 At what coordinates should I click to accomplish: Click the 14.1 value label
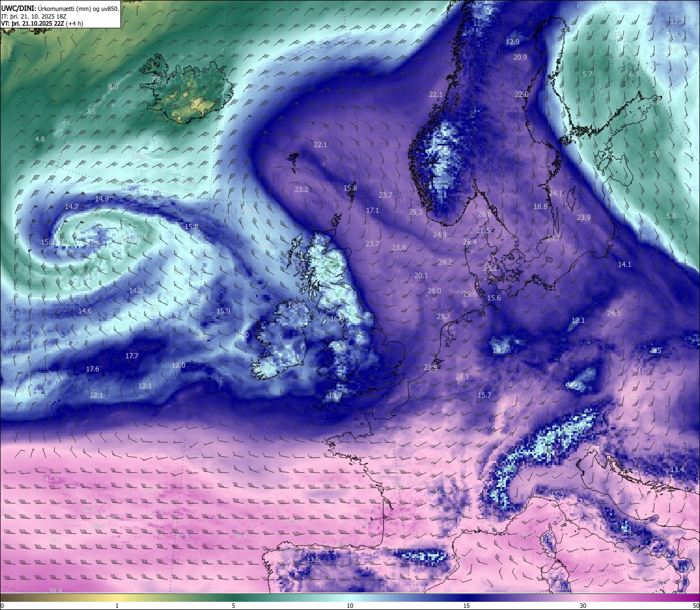point(625,265)
